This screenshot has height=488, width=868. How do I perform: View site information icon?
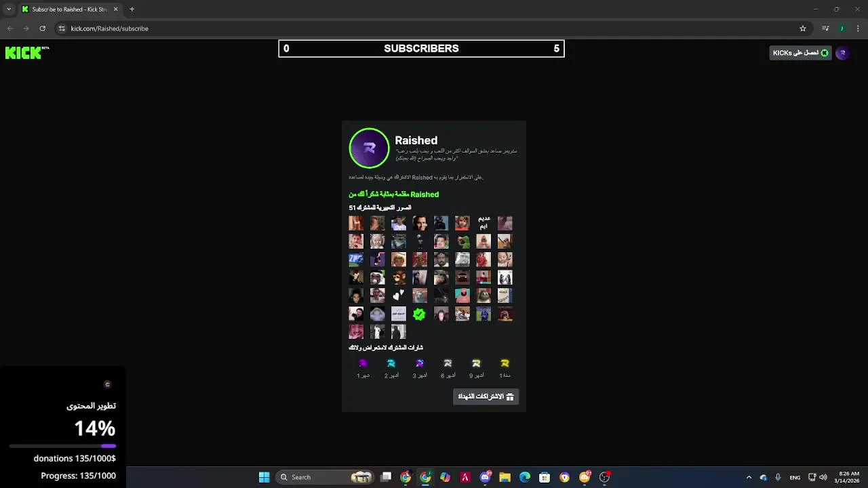click(x=62, y=28)
